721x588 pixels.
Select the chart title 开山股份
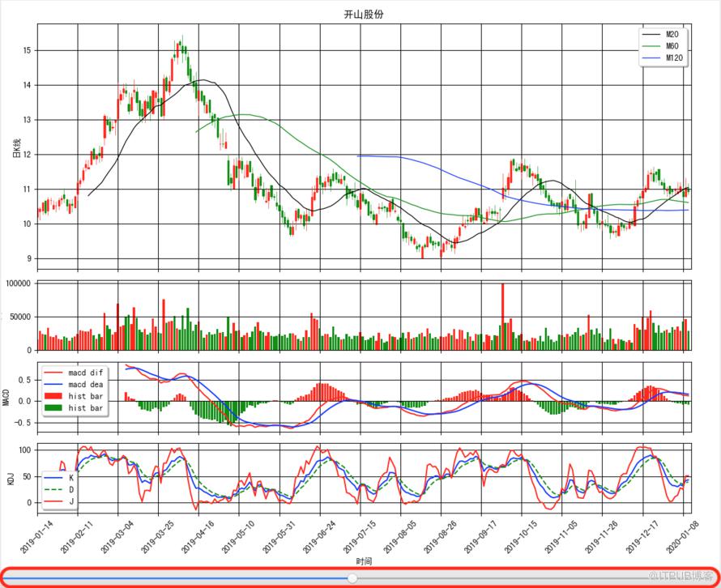pyautogui.click(x=364, y=15)
